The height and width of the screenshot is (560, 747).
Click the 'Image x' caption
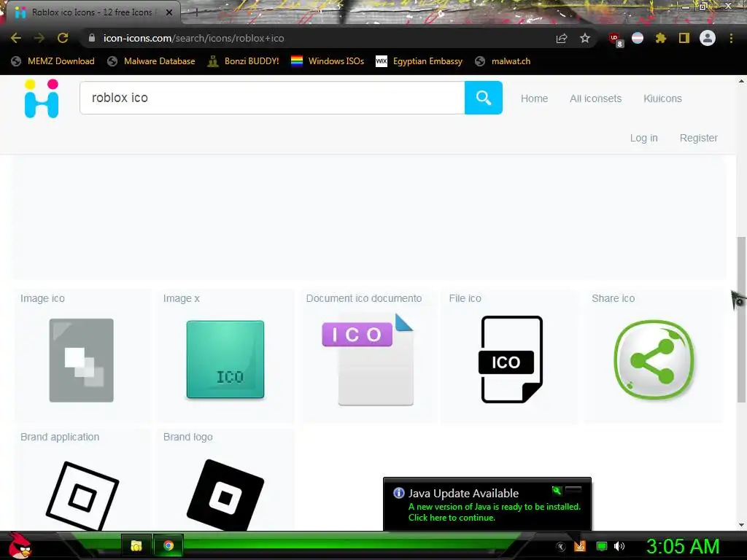181,298
